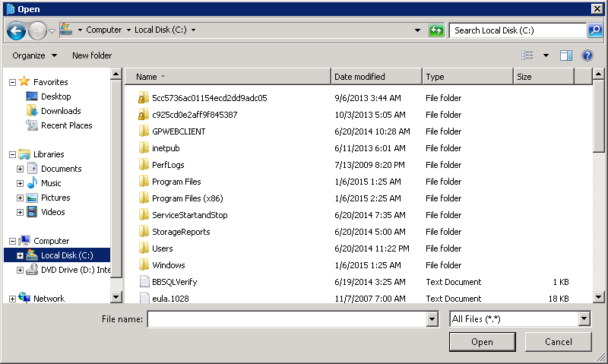Sort by the Date modified column
The height and width of the screenshot is (364, 608).
[x=376, y=77]
